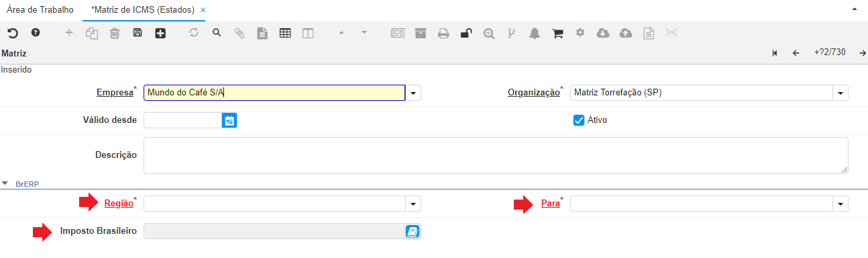Collapse the top panel caret

click(855, 10)
